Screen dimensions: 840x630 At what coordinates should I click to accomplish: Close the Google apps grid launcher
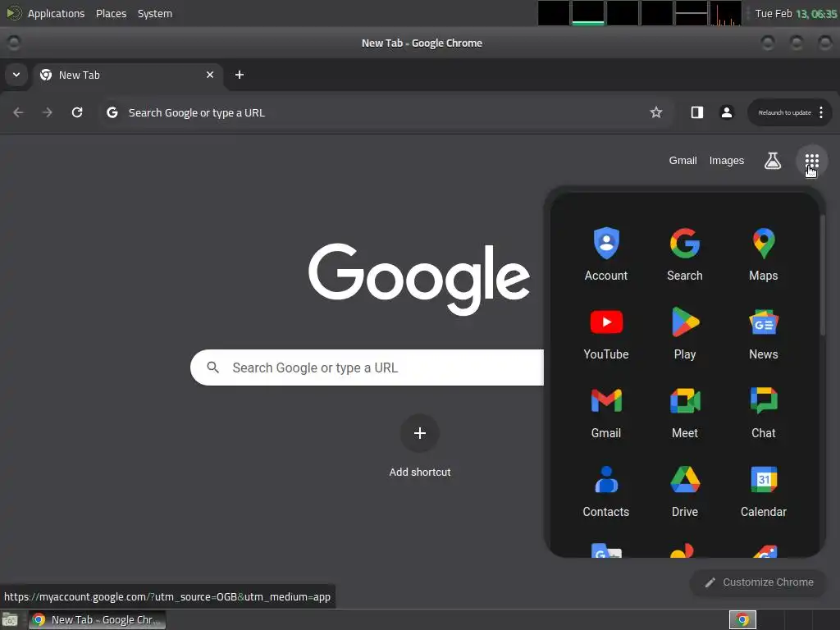(811, 161)
